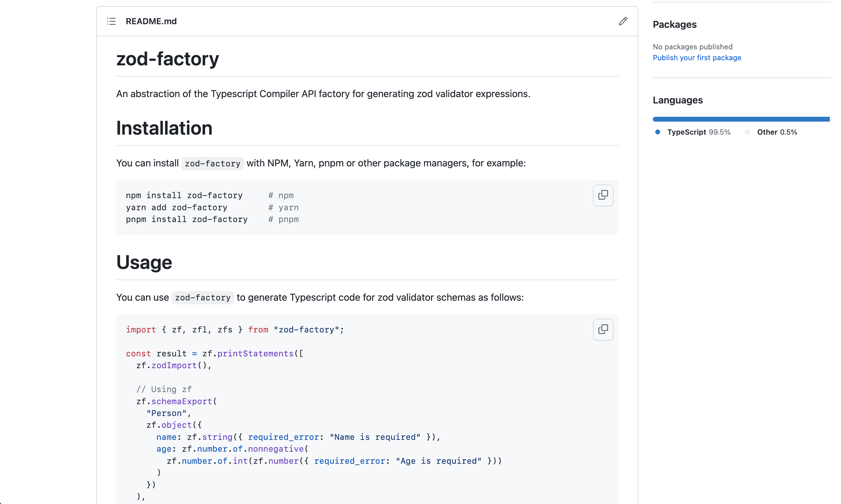
Task: Click the 'pnpm install zod-factory' command line
Action: click(x=212, y=219)
